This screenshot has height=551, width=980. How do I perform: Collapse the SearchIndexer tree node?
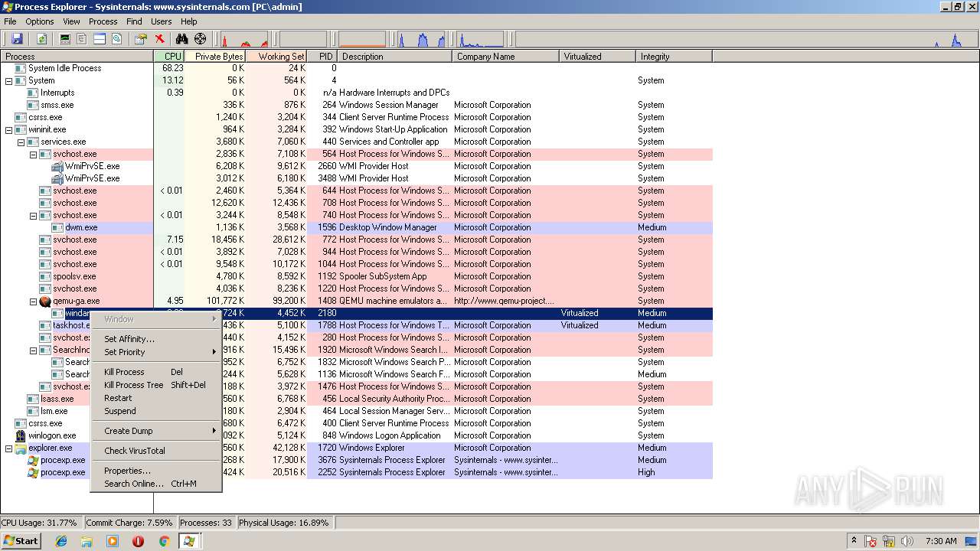click(33, 350)
